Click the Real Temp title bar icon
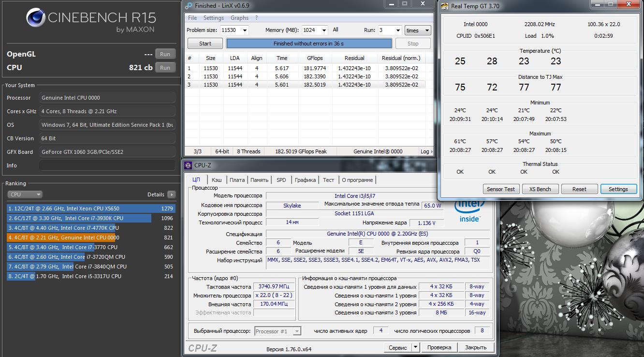644x357 pixels. 444,6
